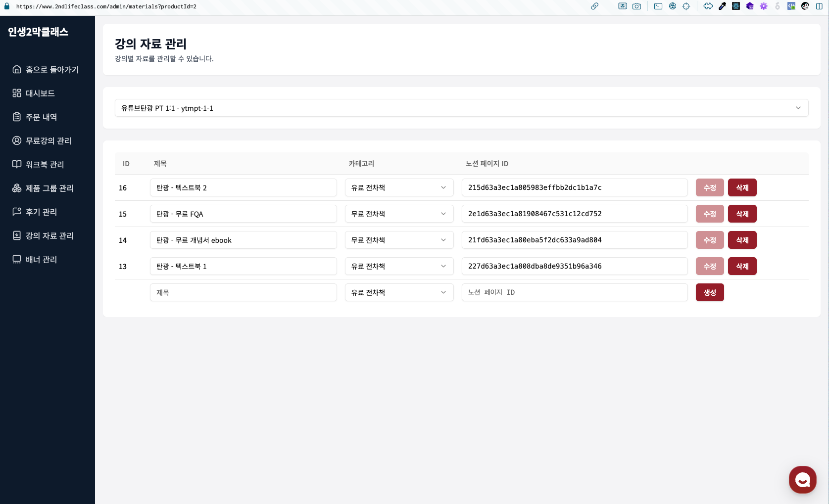Screen dimensions: 829x504
Task: Click the 워크북 관리 book icon
Action: [x=17, y=164]
